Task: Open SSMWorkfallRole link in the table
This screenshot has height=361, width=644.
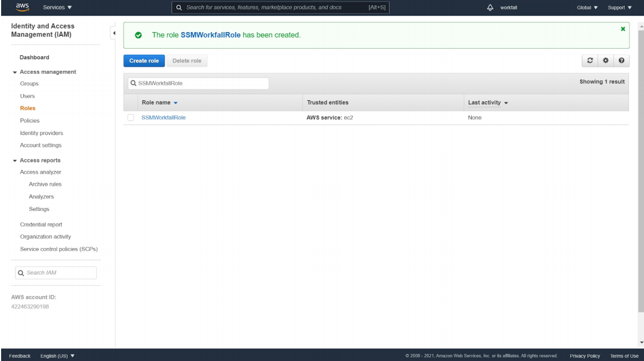Action: click(x=163, y=118)
